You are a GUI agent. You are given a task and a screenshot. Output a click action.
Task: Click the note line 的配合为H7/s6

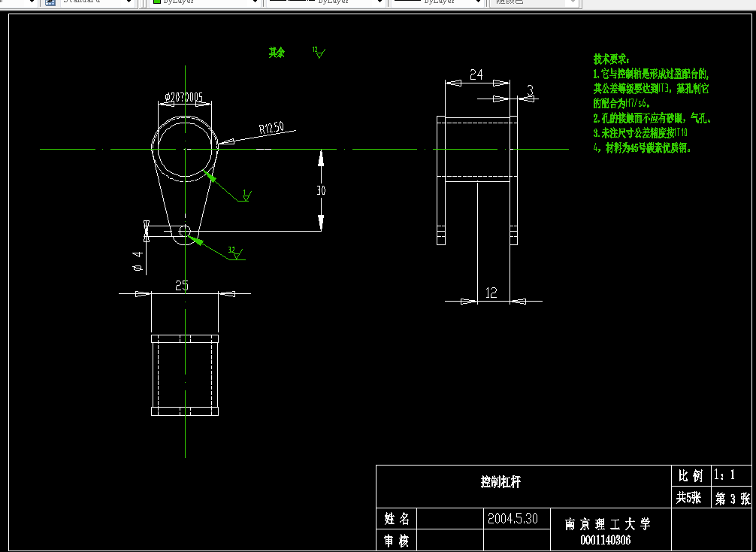pos(621,103)
